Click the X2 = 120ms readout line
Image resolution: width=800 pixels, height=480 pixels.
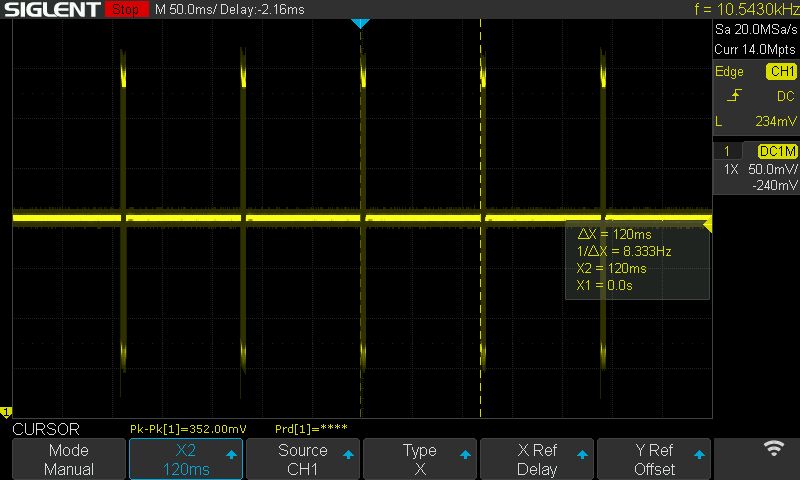tap(611, 268)
